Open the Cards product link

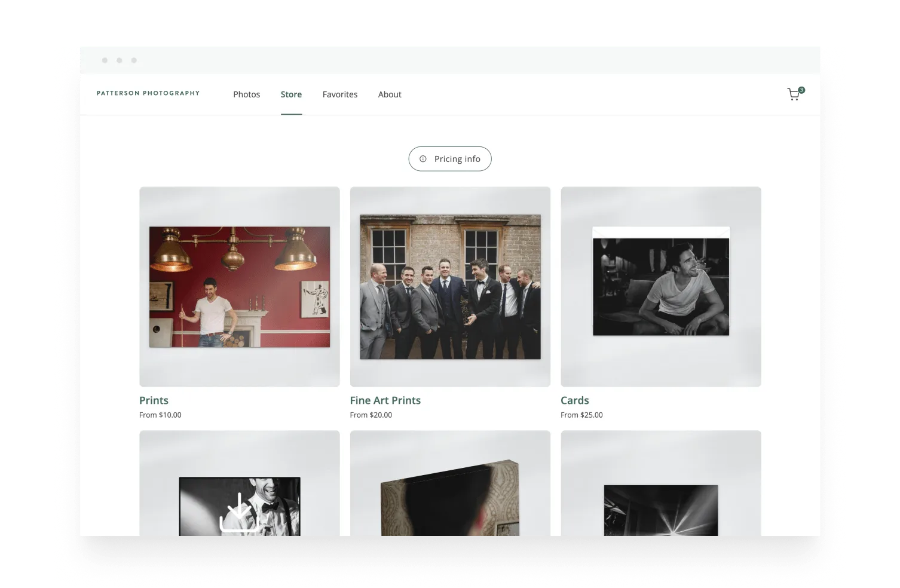[x=574, y=400]
